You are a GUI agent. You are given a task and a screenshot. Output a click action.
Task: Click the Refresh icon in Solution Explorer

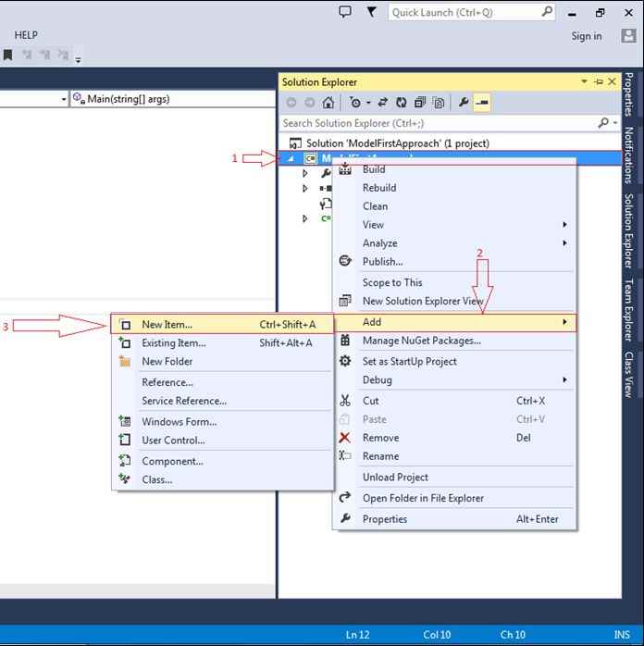[401, 103]
